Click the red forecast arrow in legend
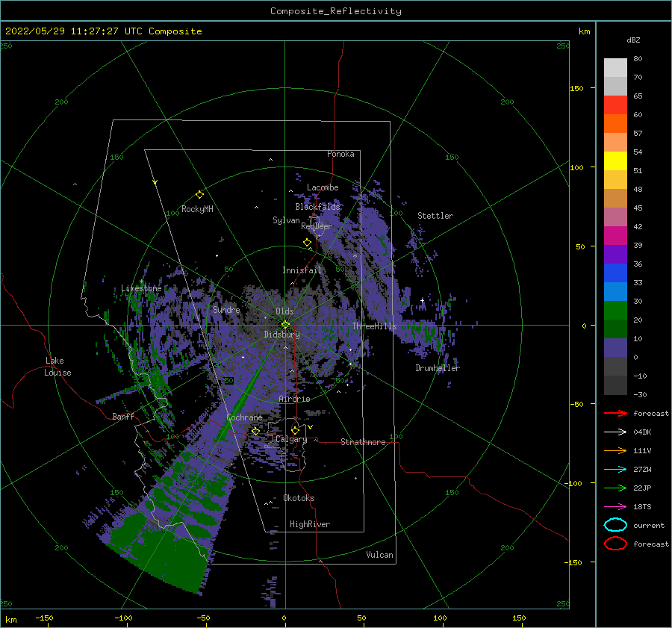Image resolution: width=672 pixels, height=628 pixels. pos(615,413)
